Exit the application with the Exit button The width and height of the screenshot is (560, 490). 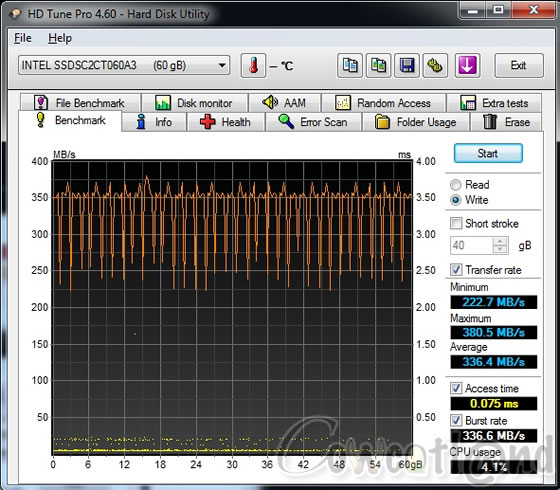(519, 66)
